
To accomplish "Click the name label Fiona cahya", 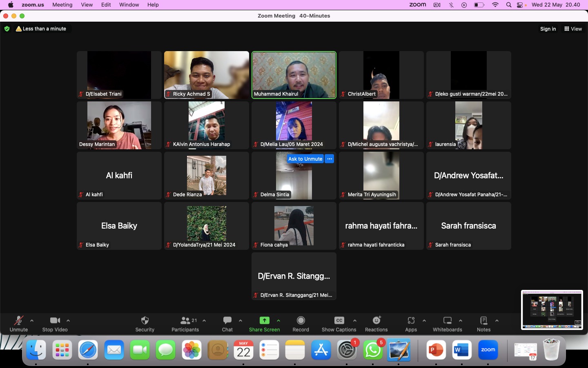I will click(274, 245).
